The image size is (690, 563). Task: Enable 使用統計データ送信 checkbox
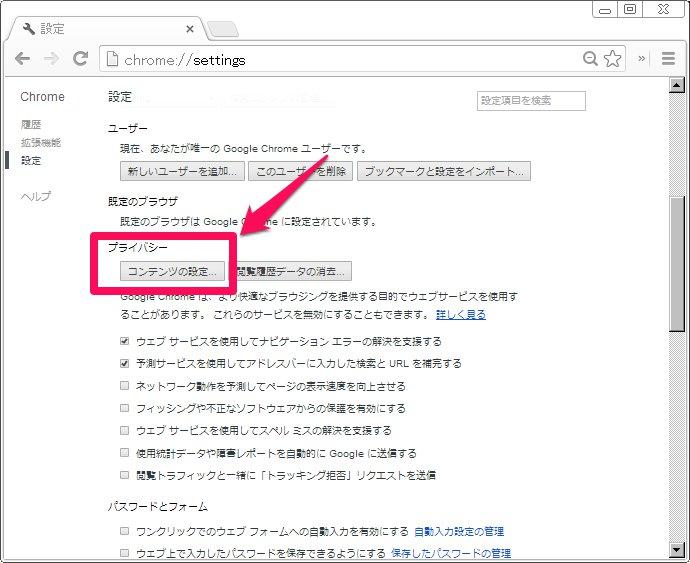click(x=125, y=453)
